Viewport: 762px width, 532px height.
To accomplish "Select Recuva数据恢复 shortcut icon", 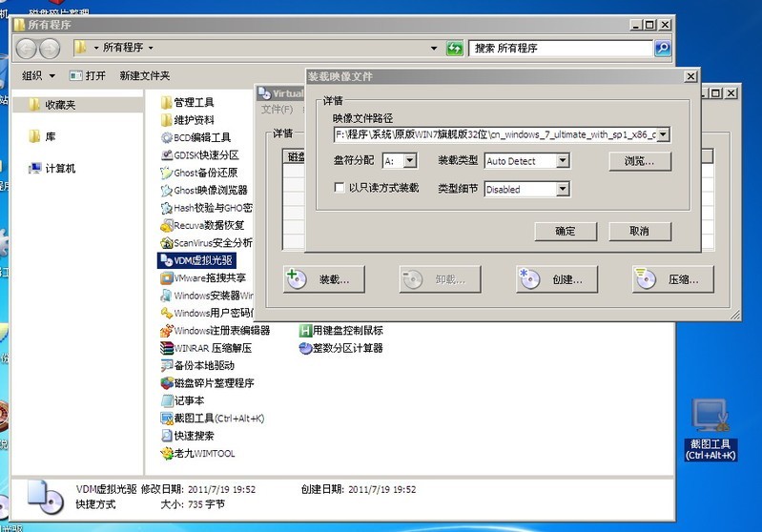I will (x=167, y=225).
